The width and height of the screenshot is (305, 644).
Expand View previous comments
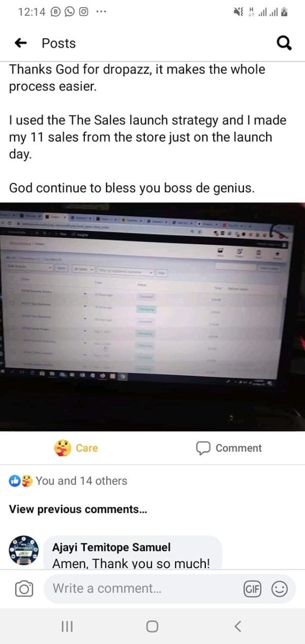click(78, 509)
